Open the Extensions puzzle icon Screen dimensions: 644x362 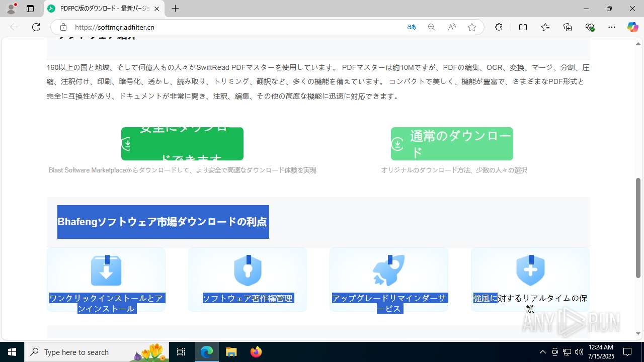[499, 27]
